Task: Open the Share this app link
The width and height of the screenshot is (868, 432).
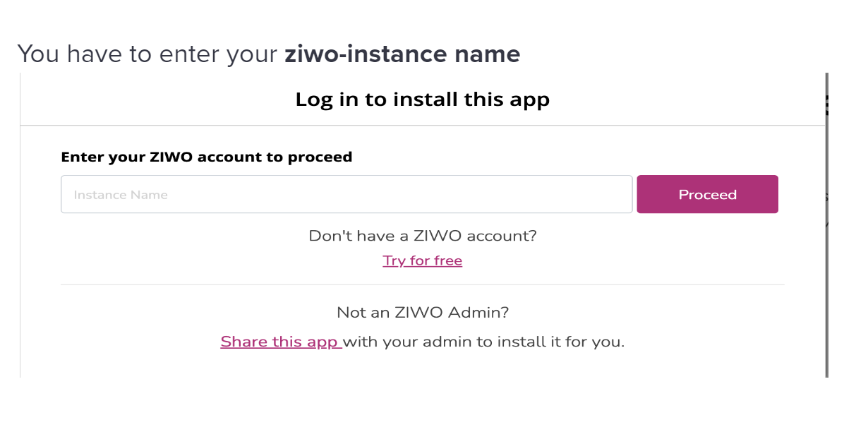Action: coord(281,342)
